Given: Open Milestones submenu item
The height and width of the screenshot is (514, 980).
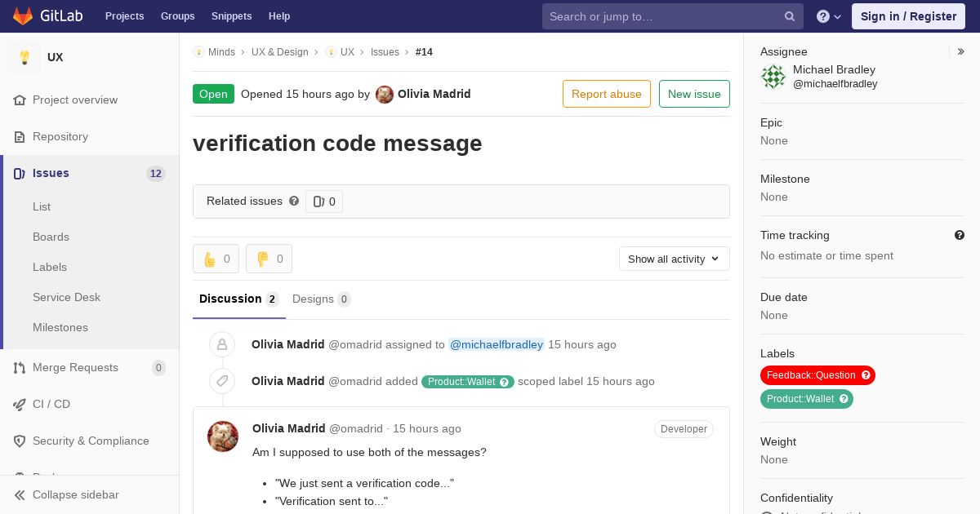Looking at the screenshot, I should click(x=60, y=327).
